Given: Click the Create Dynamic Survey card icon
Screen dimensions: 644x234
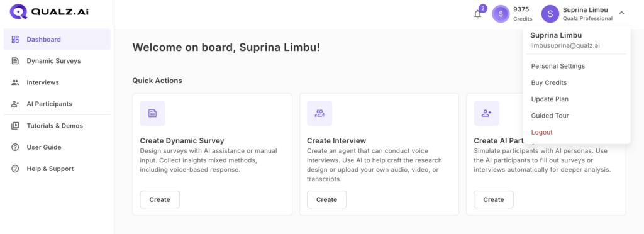Looking at the screenshot, I should click(152, 113).
